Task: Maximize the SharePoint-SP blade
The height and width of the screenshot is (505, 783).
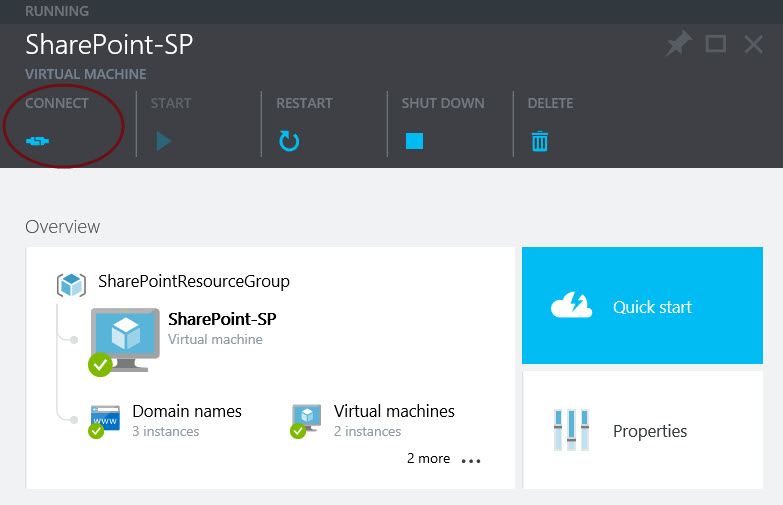Action: [716, 44]
